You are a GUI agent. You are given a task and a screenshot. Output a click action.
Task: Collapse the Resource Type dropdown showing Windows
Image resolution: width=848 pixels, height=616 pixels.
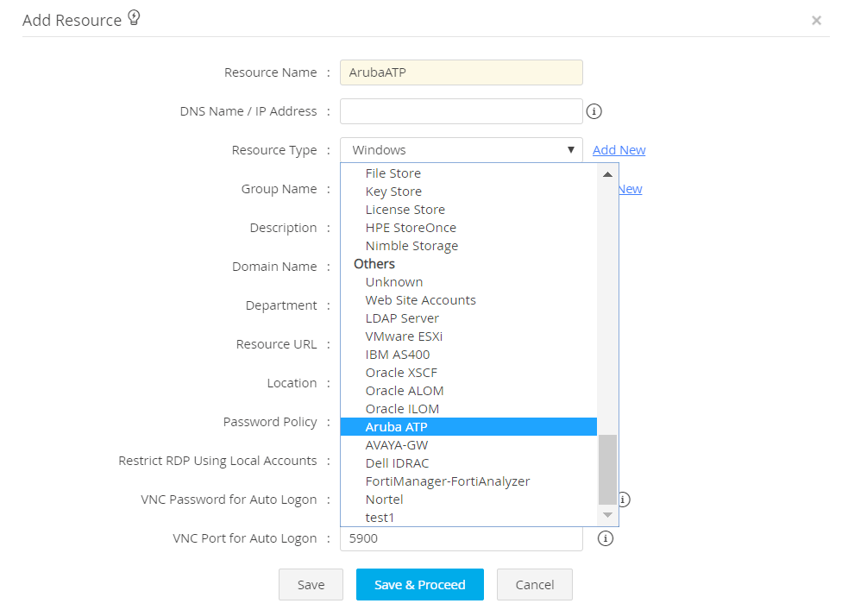coord(461,150)
